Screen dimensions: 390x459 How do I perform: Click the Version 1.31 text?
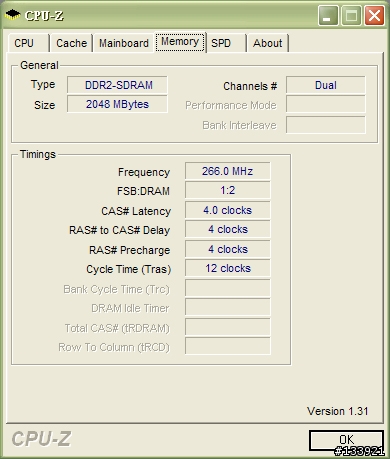[338, 411]
